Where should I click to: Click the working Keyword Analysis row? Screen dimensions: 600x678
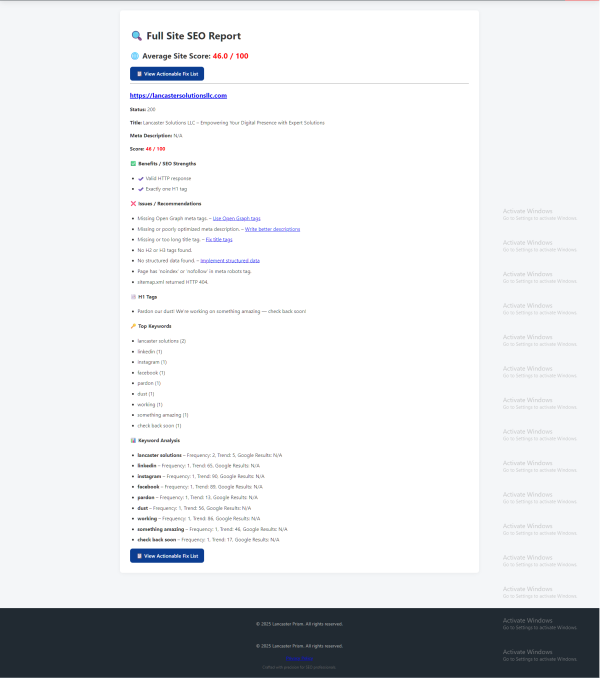(x=199, y=518)
